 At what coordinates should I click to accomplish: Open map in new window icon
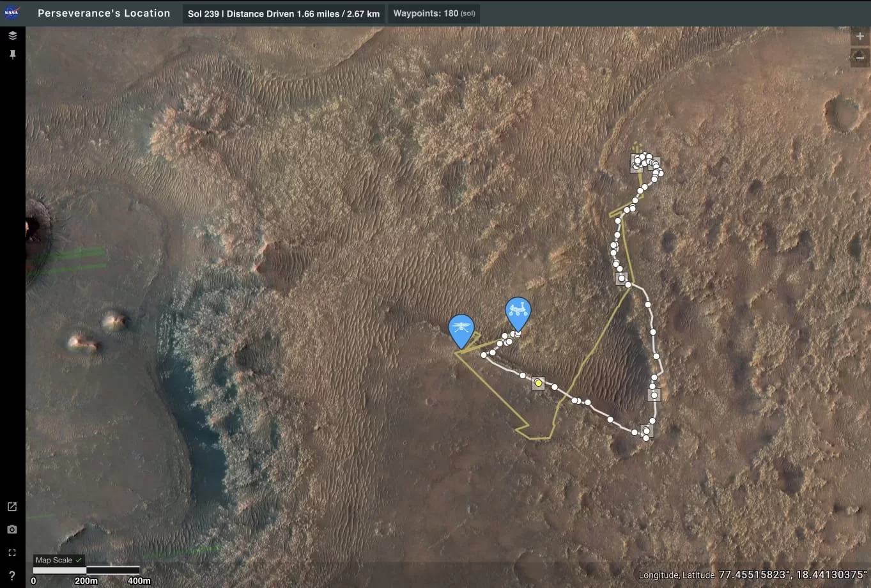pyautogui.click(x=12, y=507)
